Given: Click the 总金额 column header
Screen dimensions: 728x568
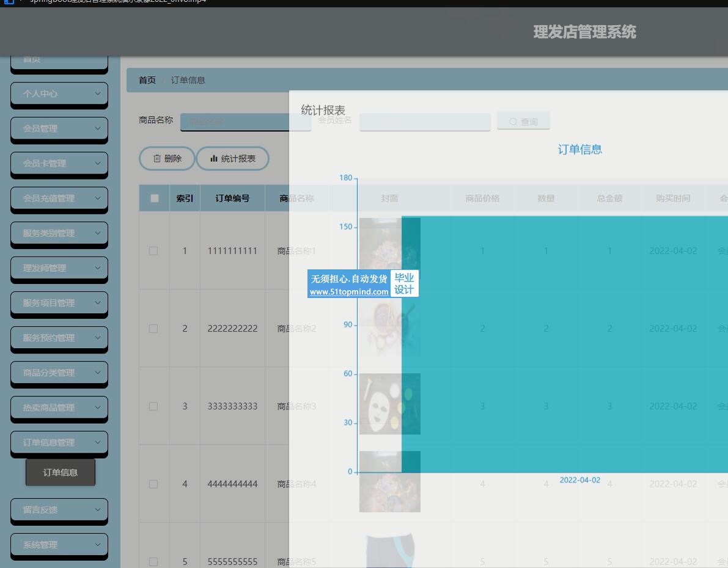Looking at the screenshot, I should click(609, 198).
